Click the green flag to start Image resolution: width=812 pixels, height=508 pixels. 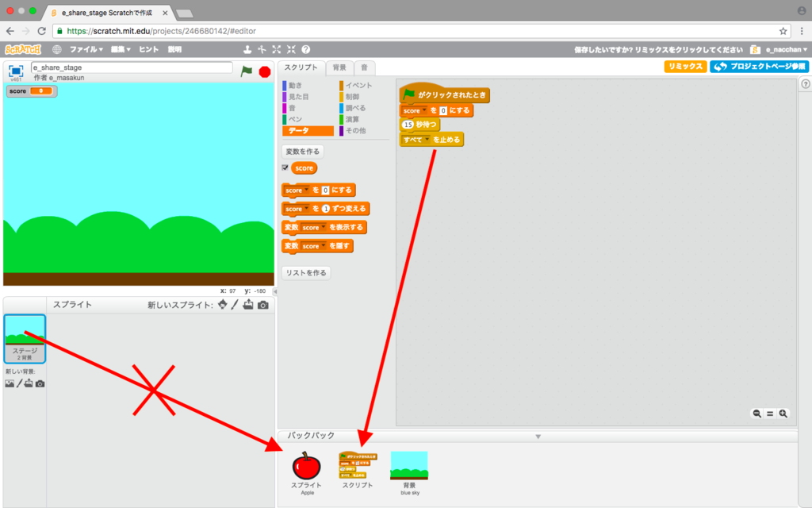pyautogui.click(x=247, y=71)
